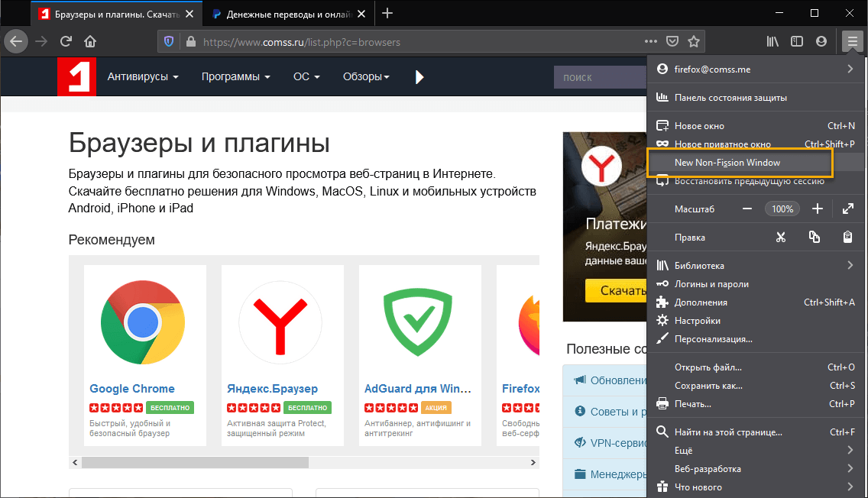Screen dimensions: 868x498
Task: Click the Comss red logo
Action: 76,77
